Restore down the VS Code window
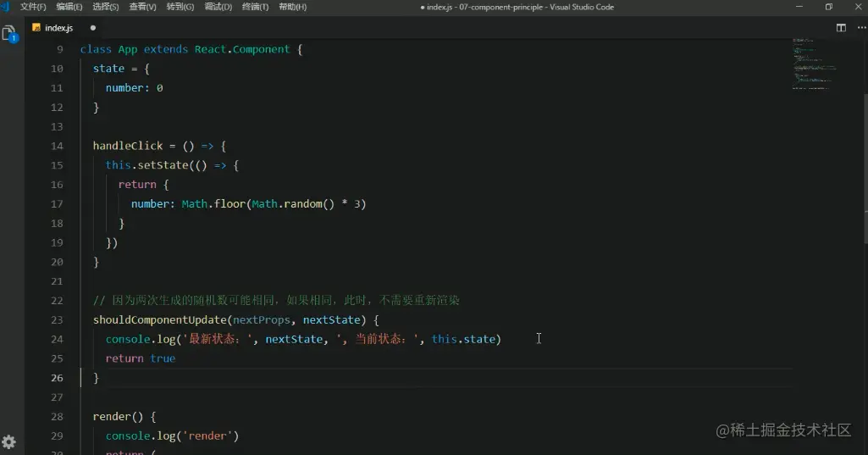 [829, 7]
